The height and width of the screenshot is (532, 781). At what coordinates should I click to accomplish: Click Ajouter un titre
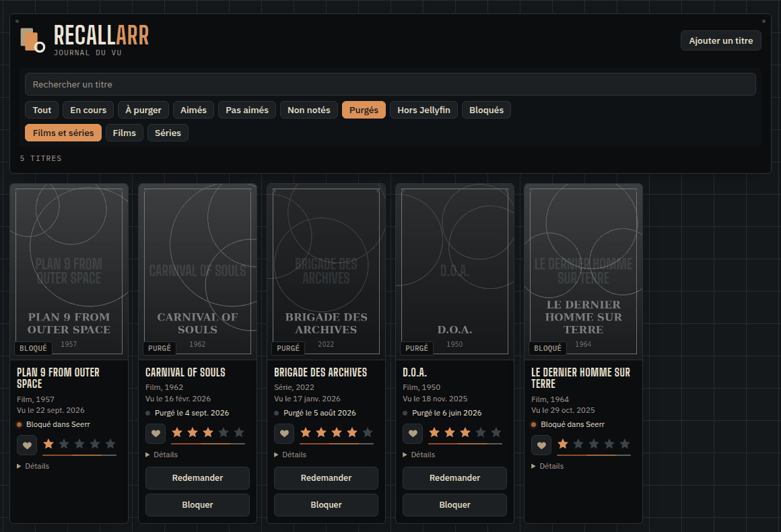pyautogui.click(x=720, y=41)
